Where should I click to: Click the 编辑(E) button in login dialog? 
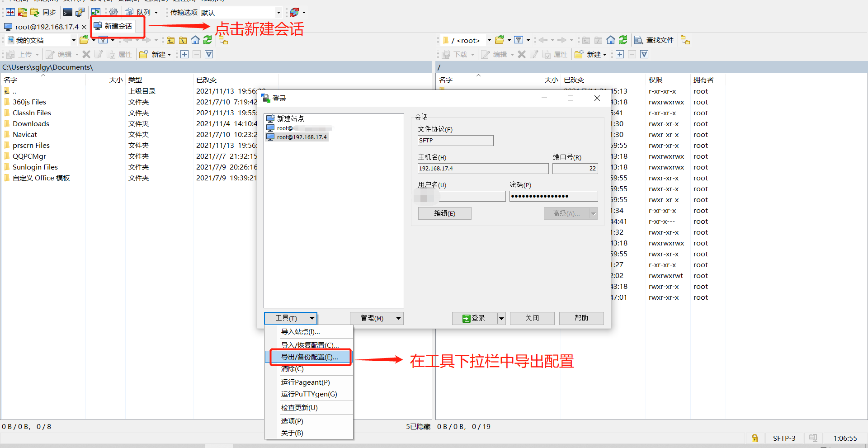click(444, 213)
